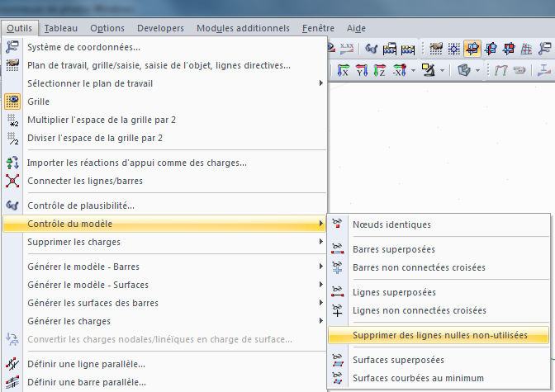Click the Lignes superposées icon

pyautogui.click(x=337, y=291)
